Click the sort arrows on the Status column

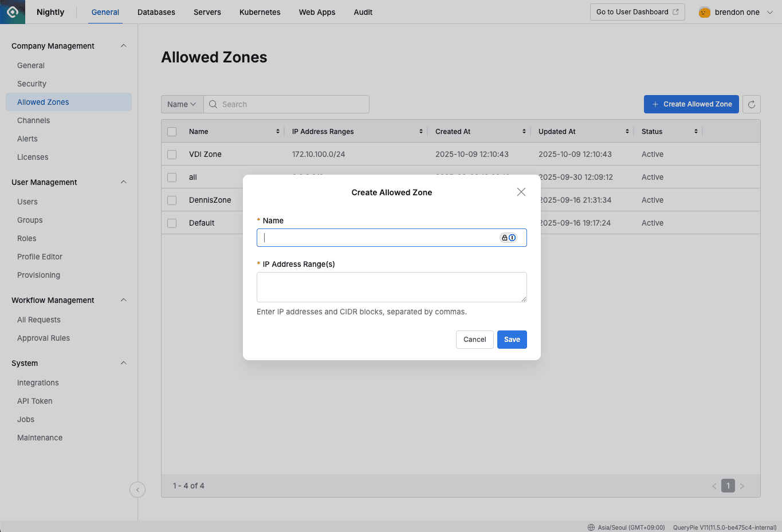[696, 131]
